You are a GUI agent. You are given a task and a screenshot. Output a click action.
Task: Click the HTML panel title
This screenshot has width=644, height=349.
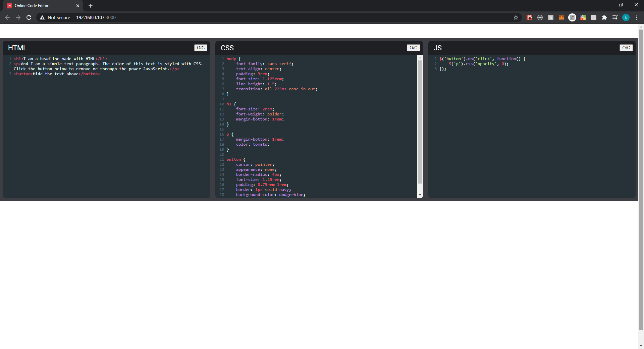click(x=17, y=48)
